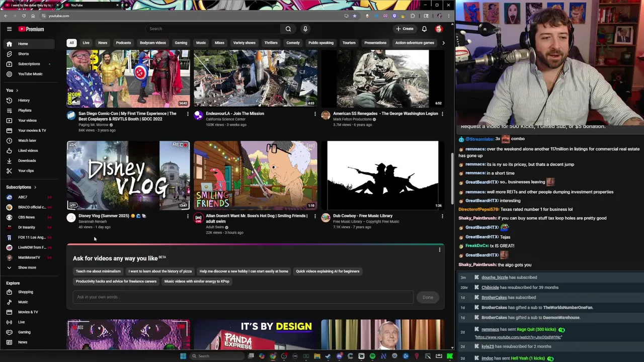Open Windows Start menu
The image size is (644, 362).
click(183, 356)
